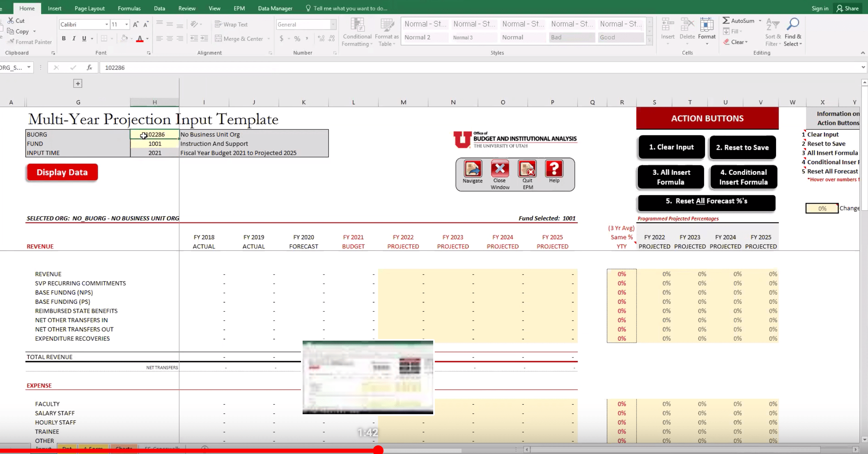
Task: Select the FUND cell containing 1001
Action: tap(155, 144)
